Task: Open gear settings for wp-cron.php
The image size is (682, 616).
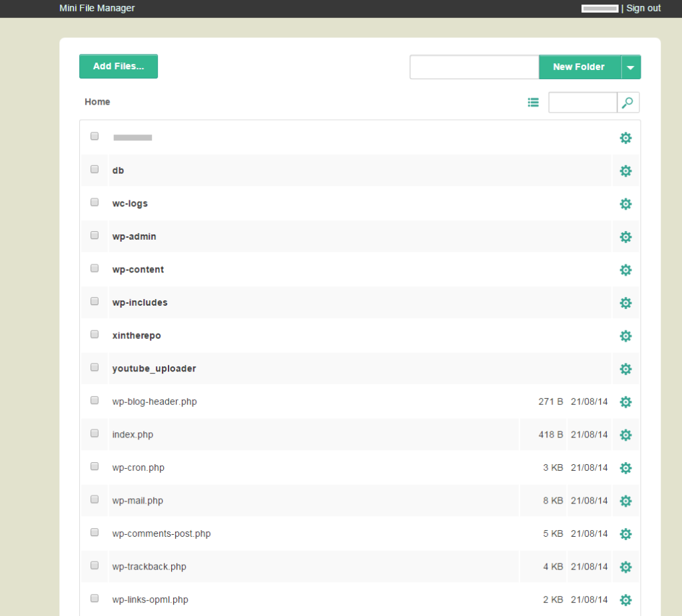Action: pos(625,468)
